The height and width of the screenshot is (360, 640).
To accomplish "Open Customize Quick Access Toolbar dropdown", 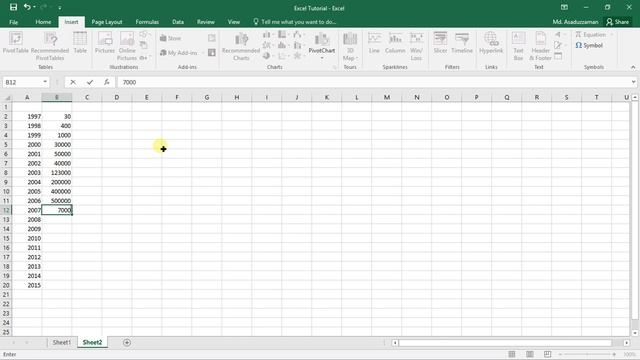I will (x=60, y=8).
